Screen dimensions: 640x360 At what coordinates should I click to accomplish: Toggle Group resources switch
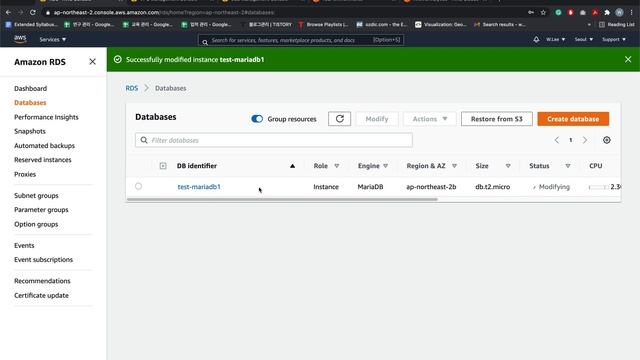click(257, 119)
